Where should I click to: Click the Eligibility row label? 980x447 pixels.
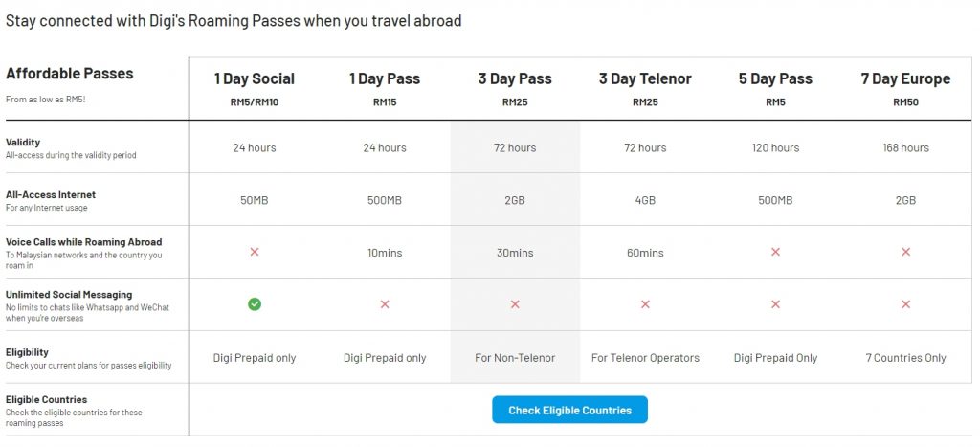point(28,352)
